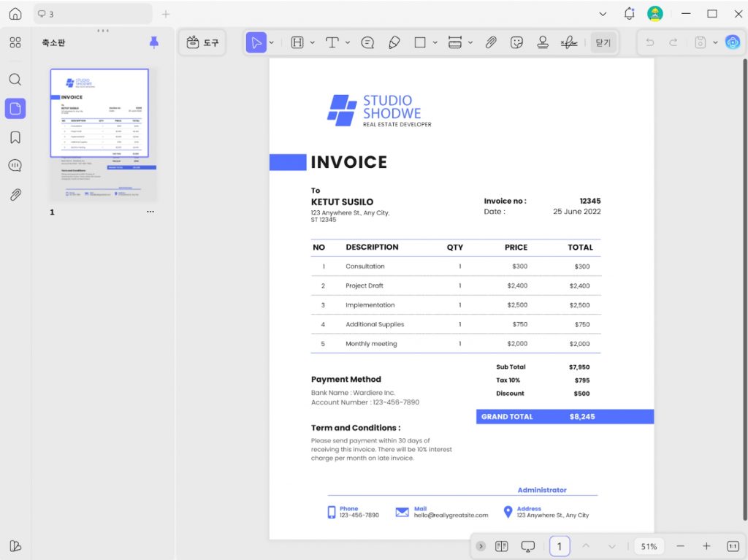The image size is (748, 560).
Task: Click the Additional Supplies row description
Action: point(375,324)
